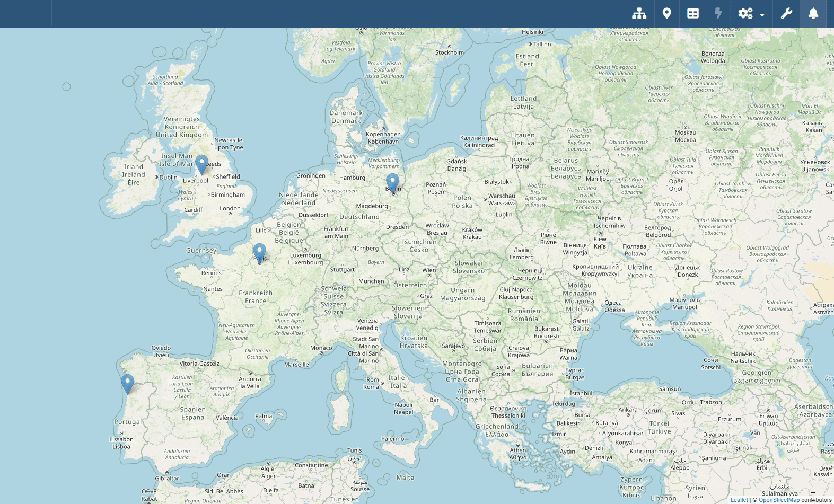
Task: Click the Stockholm label on the map
Action: (x=449, y=52)
